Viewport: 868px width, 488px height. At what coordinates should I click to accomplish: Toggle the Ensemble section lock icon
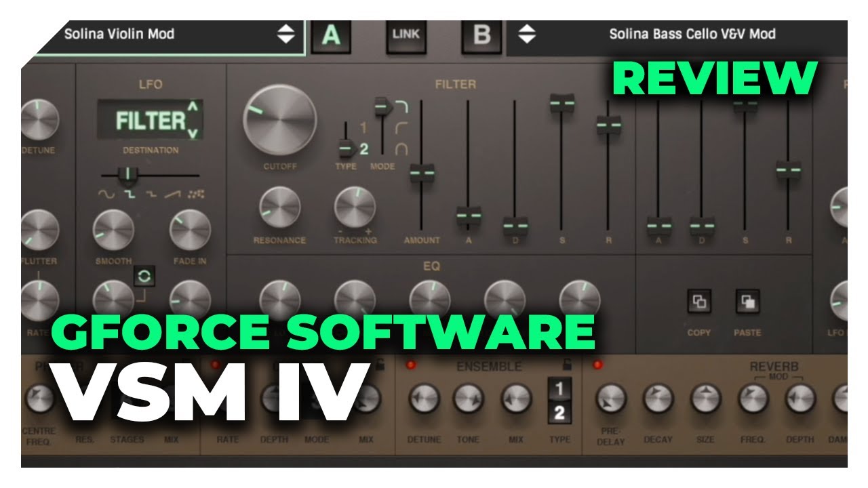pos(568,365)
